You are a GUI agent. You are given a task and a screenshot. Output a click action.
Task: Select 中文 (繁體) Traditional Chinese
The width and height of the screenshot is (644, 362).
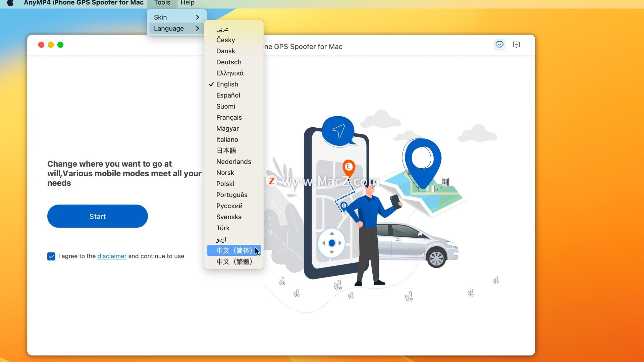234,261
